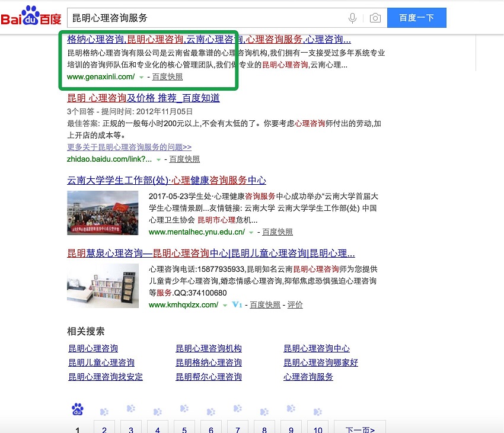Image resolution: width=504 pixels, height=433 pixels.
Task: Go to results page 2
Action: coord(104,427)
